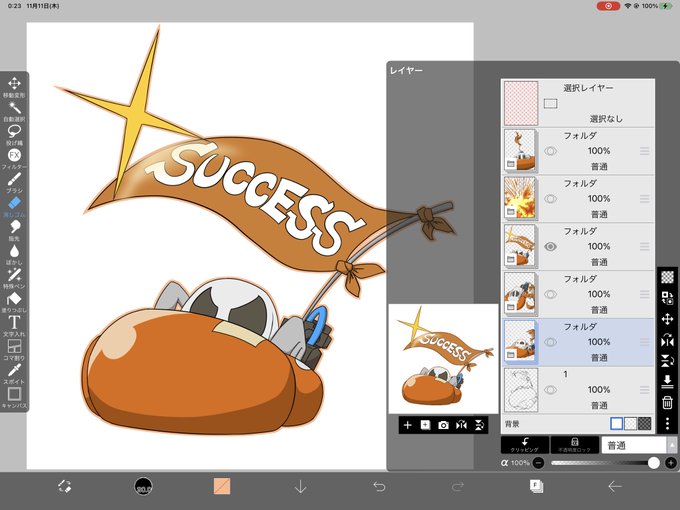Select the 特殊ペン special pen tool

[14, 278]
